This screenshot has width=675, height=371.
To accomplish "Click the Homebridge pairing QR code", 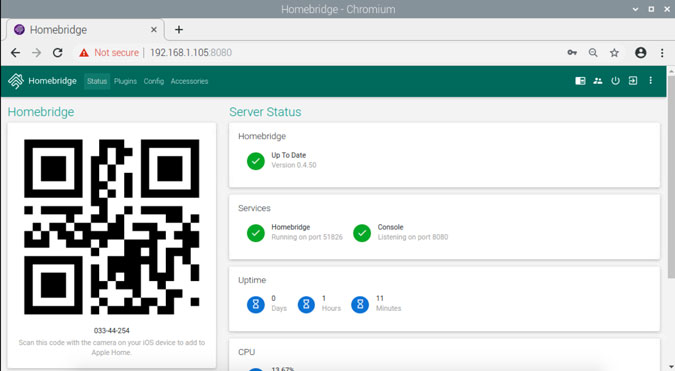I will click(x=111, y=227).
